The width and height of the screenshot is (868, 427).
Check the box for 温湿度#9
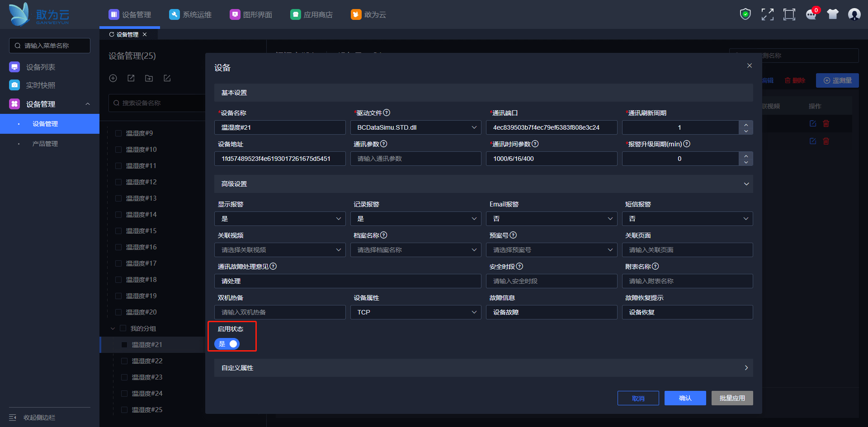pos(118,133)
